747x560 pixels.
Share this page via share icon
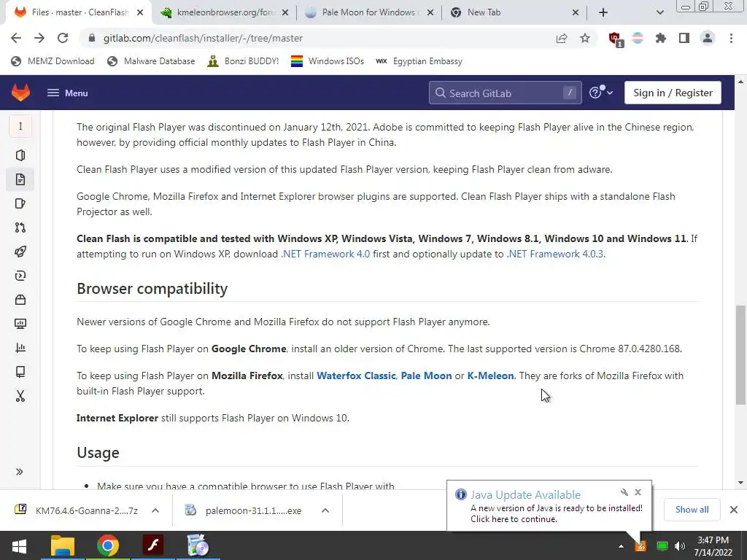pos(562,38)
